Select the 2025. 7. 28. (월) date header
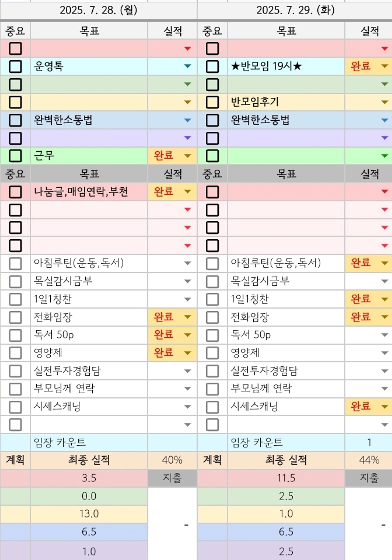Image resolution: width=392 pixels, height=560 pixels. [x=99, y=10]
